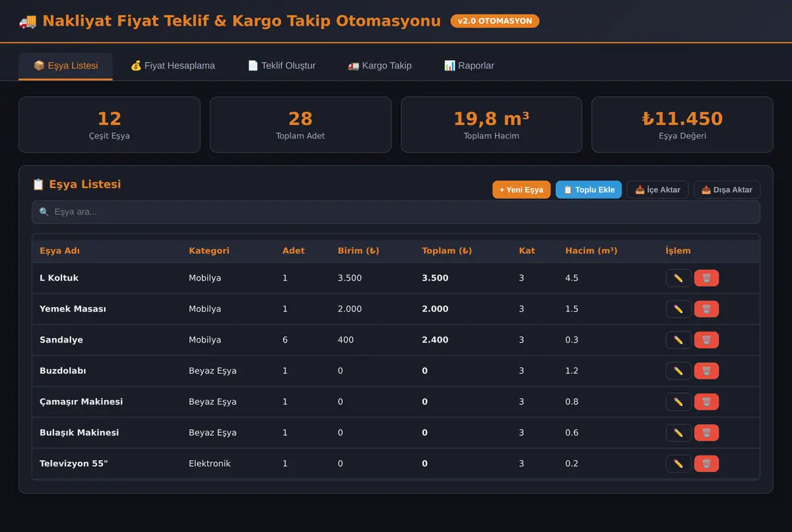Click the Çeşit Eşya stat card
The height and width of the screenshot is (532, 792).
pyautogui.click(x=110, y=125)
